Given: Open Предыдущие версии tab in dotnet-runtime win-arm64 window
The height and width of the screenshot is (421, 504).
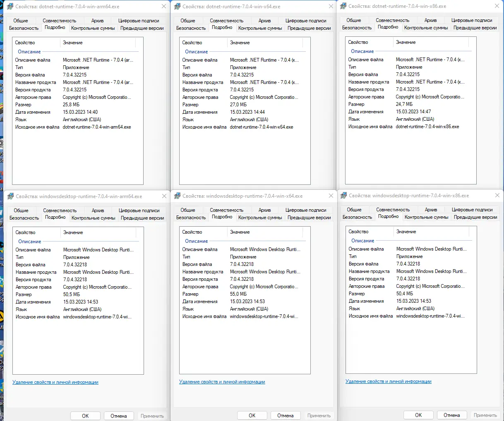Looking at the screenshot, I should pyautogui.click(x=142, y=28).
